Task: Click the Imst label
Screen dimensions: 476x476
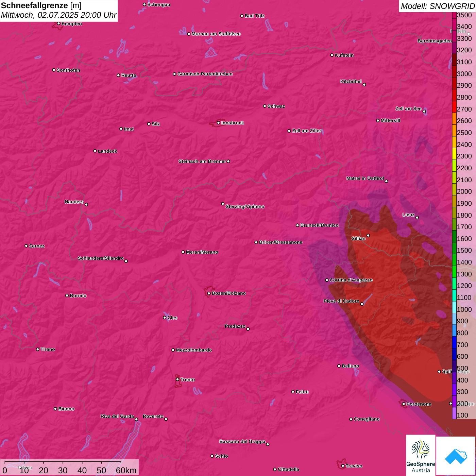Action: click(x=129, y=129)
